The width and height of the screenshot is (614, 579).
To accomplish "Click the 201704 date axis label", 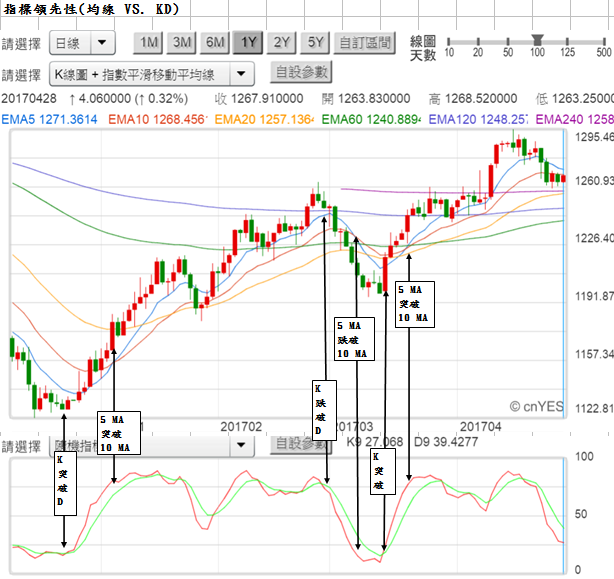I will pyautogui.click(x=480, y=426).
